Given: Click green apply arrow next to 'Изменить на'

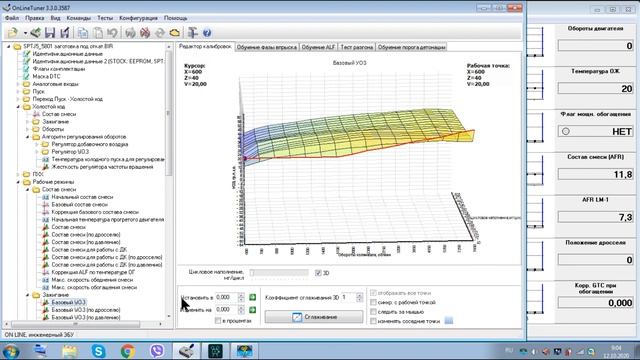Looking at the screenshot, I should coord(252,310).
